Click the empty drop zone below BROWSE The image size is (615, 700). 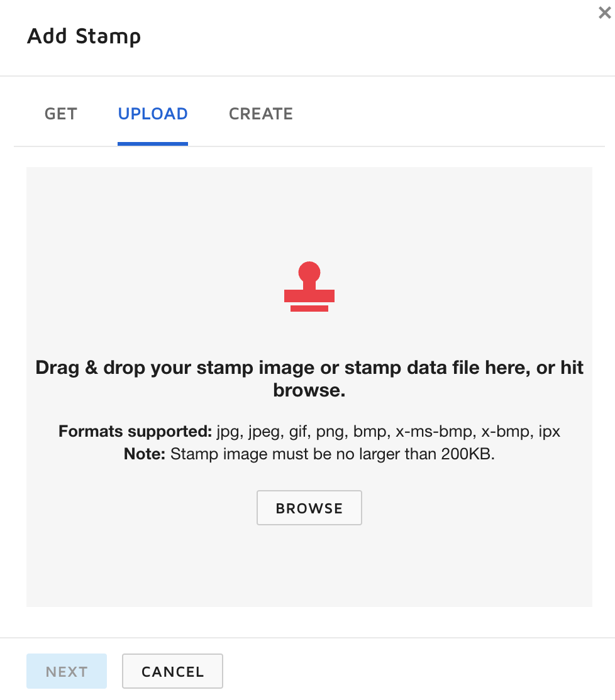[x=309, y=566]
